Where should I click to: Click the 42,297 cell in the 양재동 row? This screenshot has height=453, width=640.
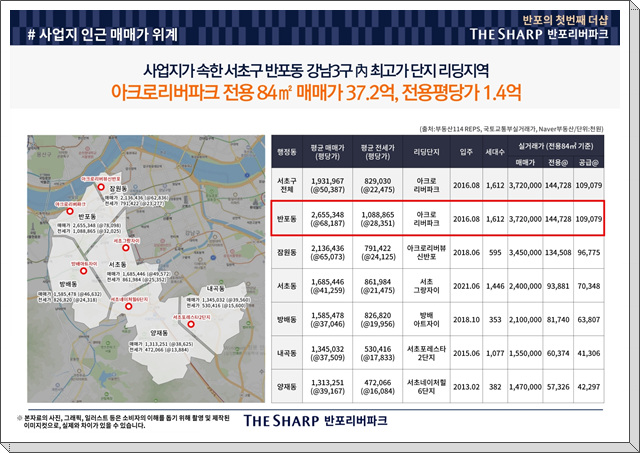(589, 387)
